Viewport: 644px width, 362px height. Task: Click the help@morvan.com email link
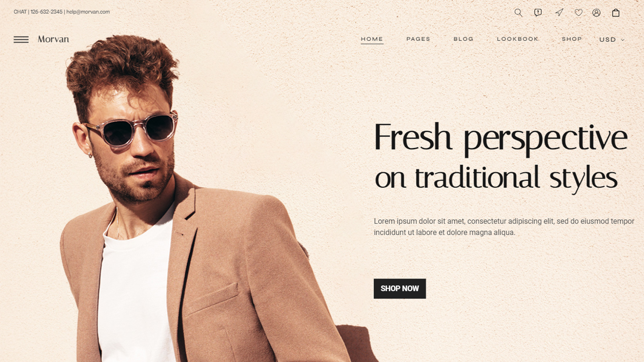click(88, 12)
